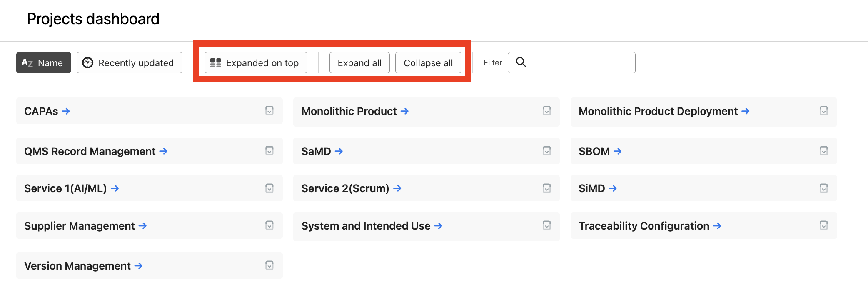Click the Service 1(AI/ML) title
The image size is (868, 300).
coord(65,188)
